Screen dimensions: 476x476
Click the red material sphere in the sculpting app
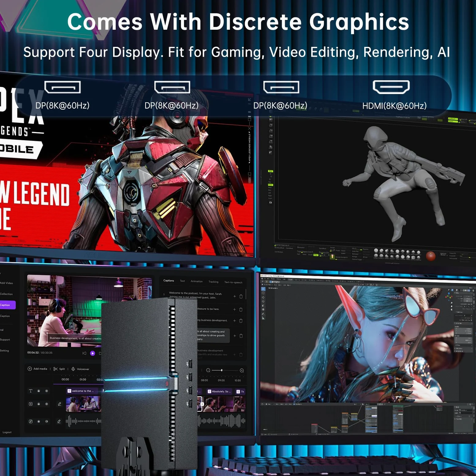431,256
